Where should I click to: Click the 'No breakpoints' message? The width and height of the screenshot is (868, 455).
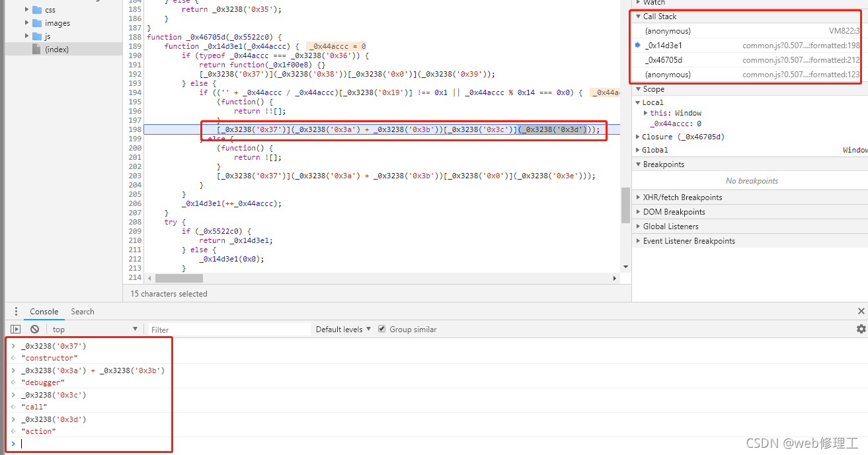click(x=752, y=181)
